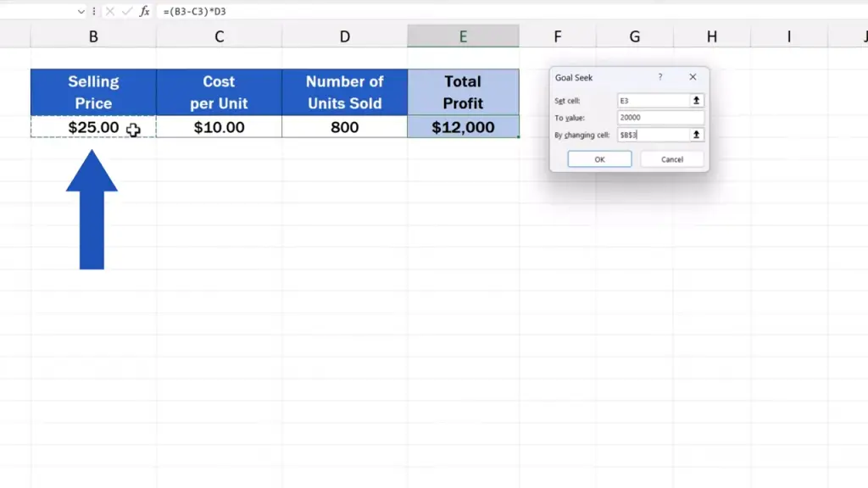Viewport: 868px width, 488px height.
Task: Select the $10.00 Cost per Unit cell
Action: [x=219, y=127]
